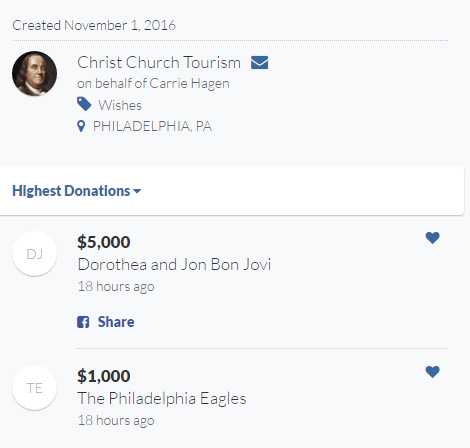Open Christ Church Tourism organizer name
This screenshot has height=448, width=470.
click(159, 63)
